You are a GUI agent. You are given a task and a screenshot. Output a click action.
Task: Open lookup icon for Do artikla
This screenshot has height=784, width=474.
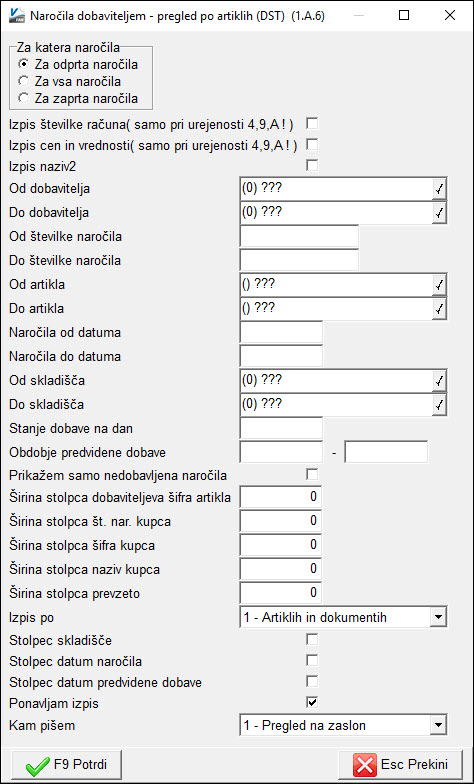pos(440,310)
